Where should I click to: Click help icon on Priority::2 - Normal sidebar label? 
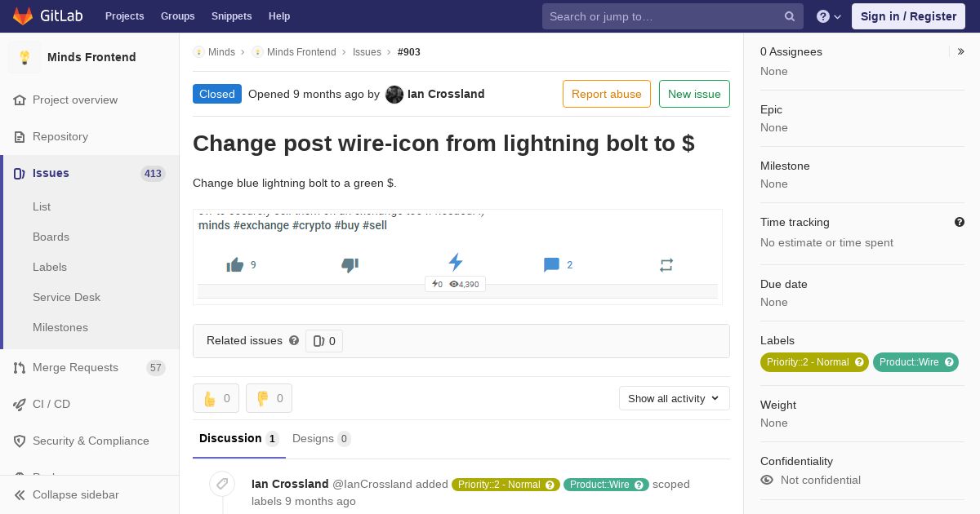859,362
